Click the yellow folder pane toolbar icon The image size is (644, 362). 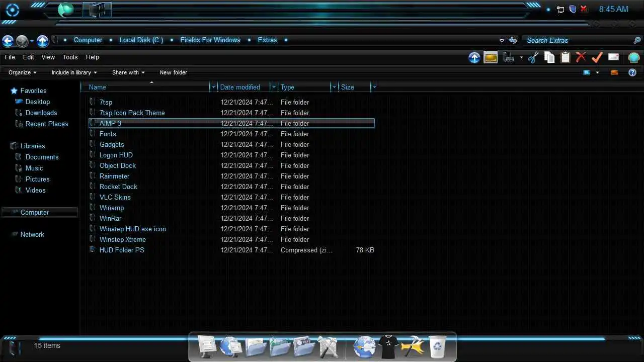click(x=491, y=57)
